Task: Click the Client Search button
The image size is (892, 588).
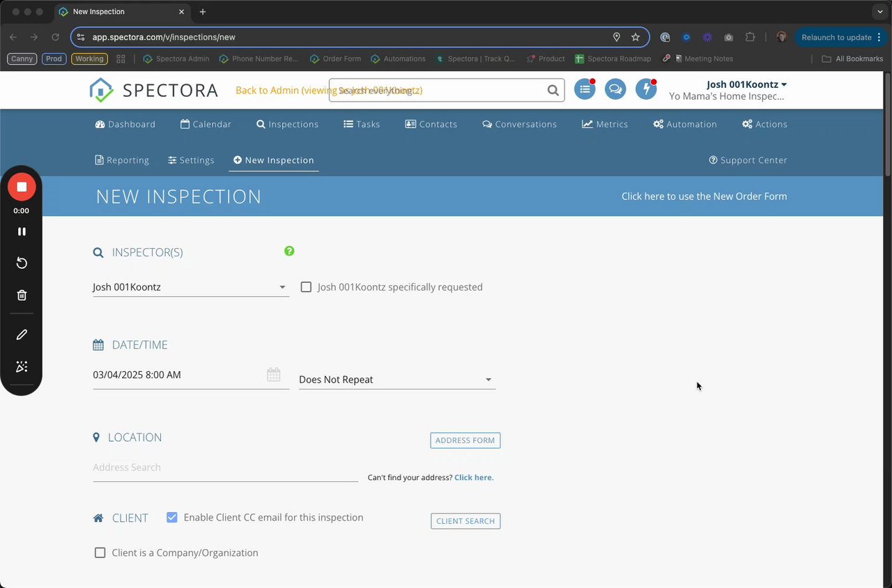Action: pos(466,521)
